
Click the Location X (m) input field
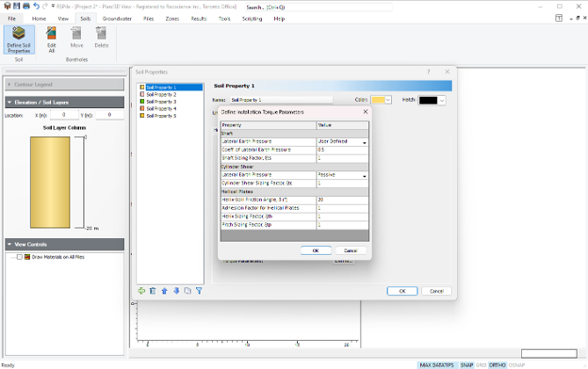64,115
